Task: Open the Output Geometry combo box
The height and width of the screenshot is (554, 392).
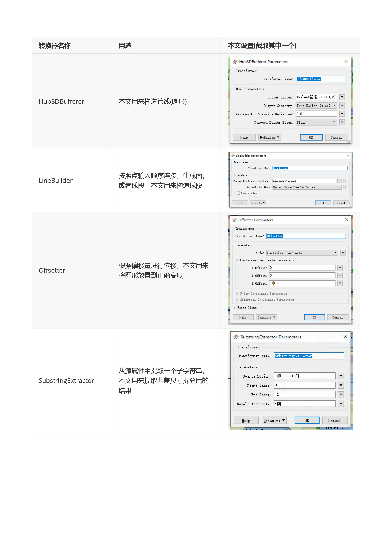Action: [316, 106]
